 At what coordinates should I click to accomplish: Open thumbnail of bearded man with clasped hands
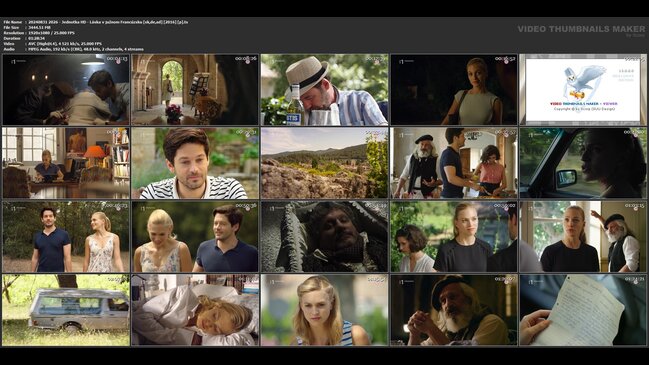454,310
